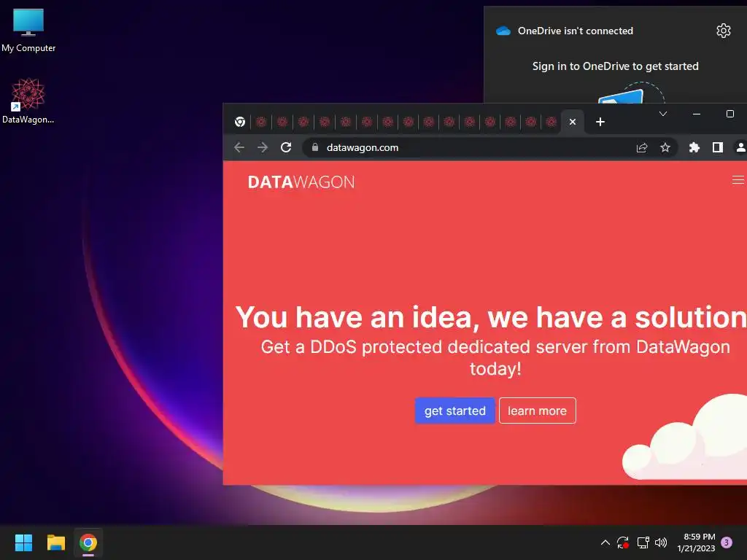
Task: Open a new Chrome tab
Action: [x=600, y=122]
